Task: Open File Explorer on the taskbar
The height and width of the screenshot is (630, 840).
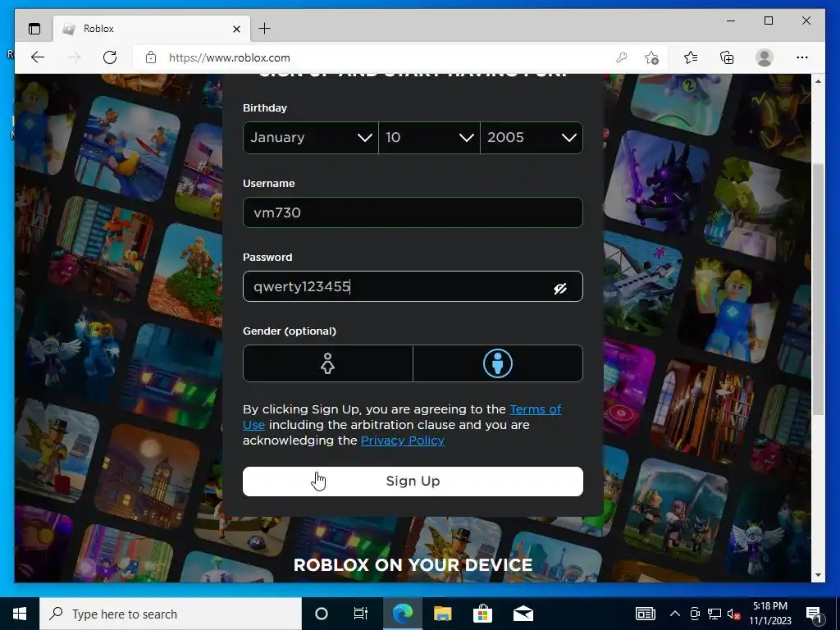Action: (x=442, y=614)
